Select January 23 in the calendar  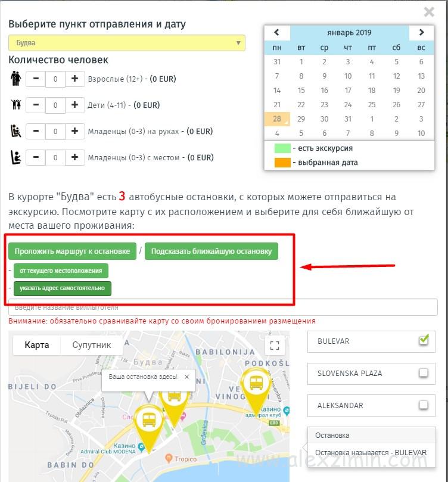(324, 104)
